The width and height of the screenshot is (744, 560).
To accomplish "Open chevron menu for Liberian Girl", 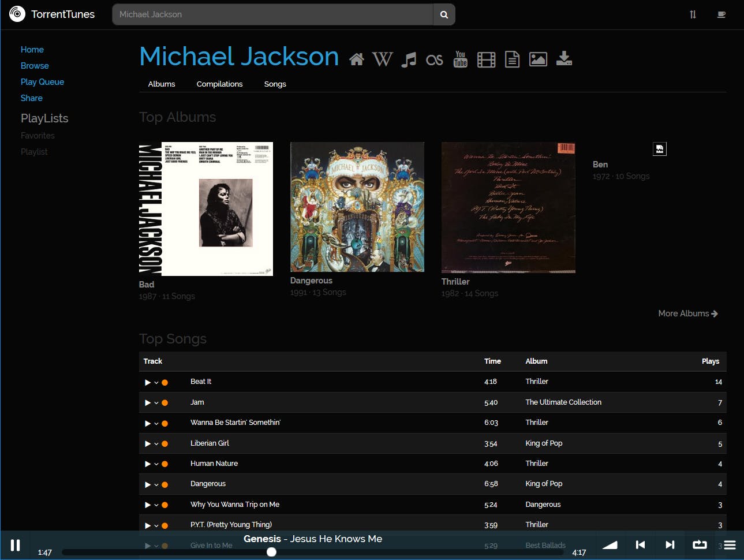I will click(x=156, y=444).
